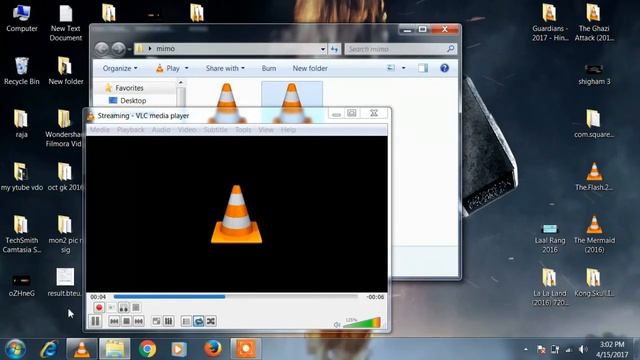Select the highlighted VLC file thumbnail
This screenshot has height=360, width=640.
[x=292, y=102]
